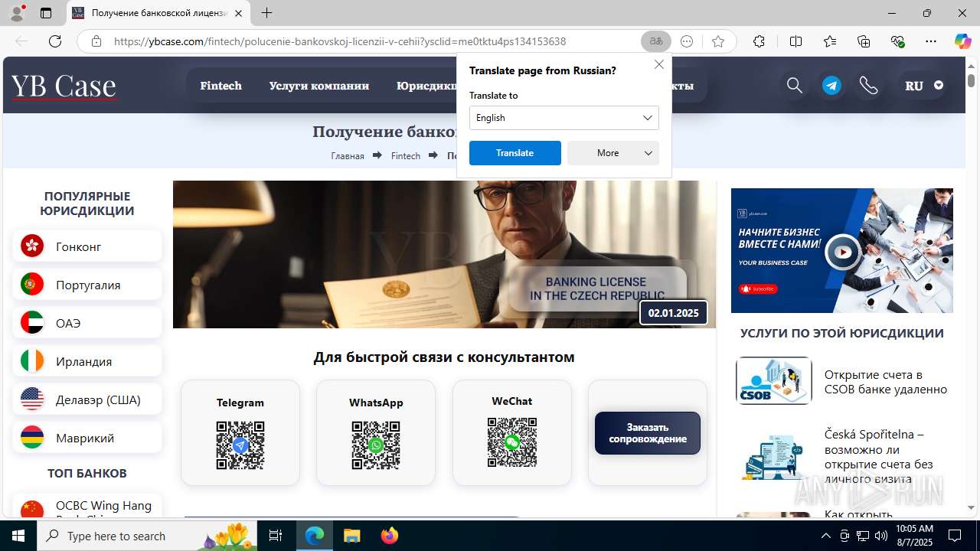Add this page to favorites
The height and width of the screenshot is (551, 980).
[x=718, y=41]
